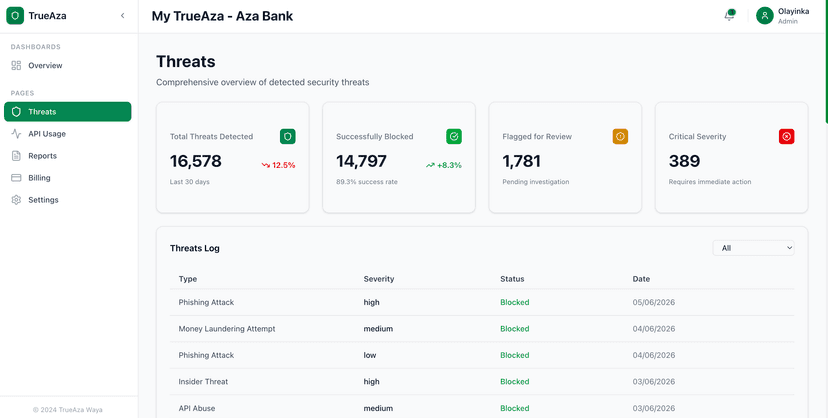
Task: Click the Billing card icon in sidebar
Action: coord(16,178)
